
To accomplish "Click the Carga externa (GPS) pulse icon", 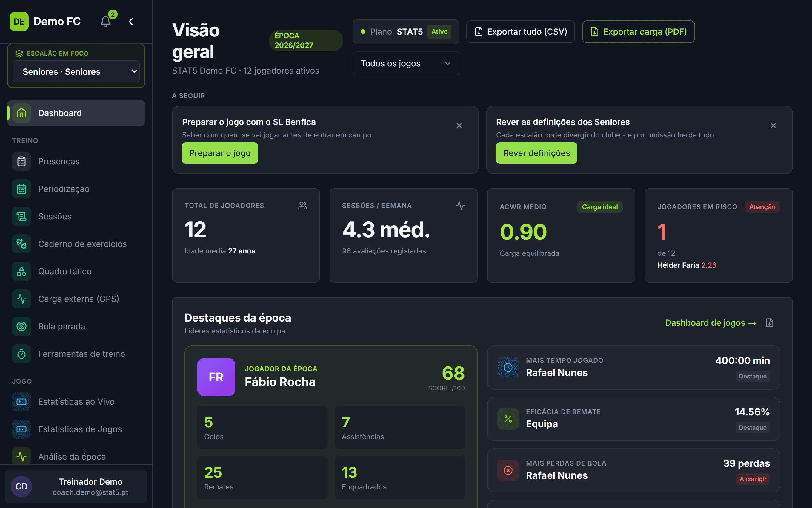I will (21, 299).
